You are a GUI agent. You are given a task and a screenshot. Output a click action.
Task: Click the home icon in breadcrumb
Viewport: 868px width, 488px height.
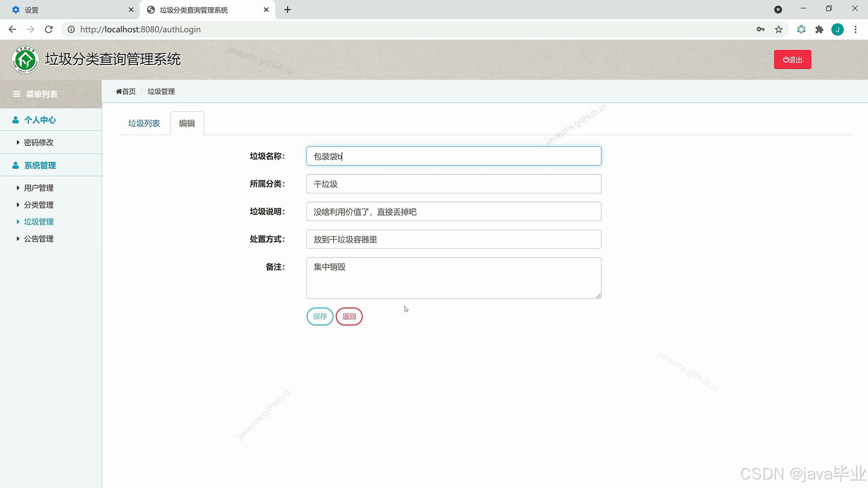(x=119, y=91)
